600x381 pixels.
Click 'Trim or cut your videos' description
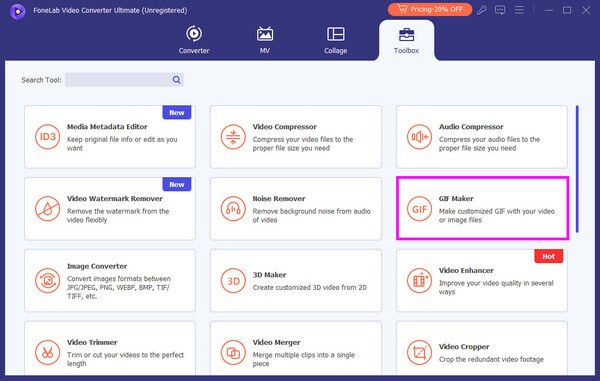click(x=126, y=359)
